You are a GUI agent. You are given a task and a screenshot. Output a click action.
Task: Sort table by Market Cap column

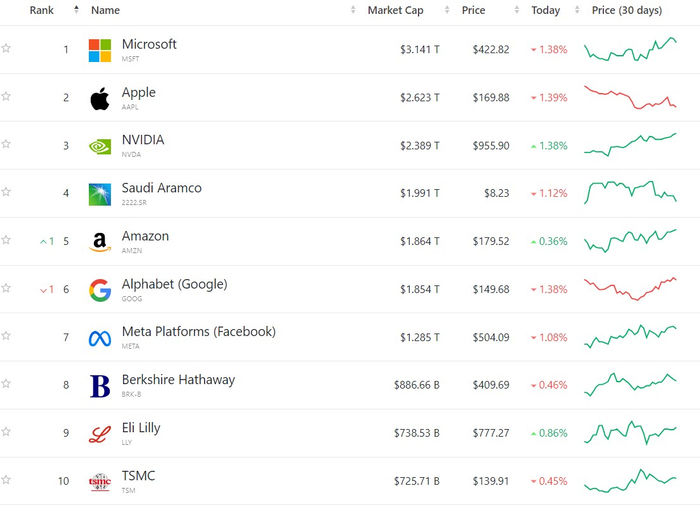394,10
